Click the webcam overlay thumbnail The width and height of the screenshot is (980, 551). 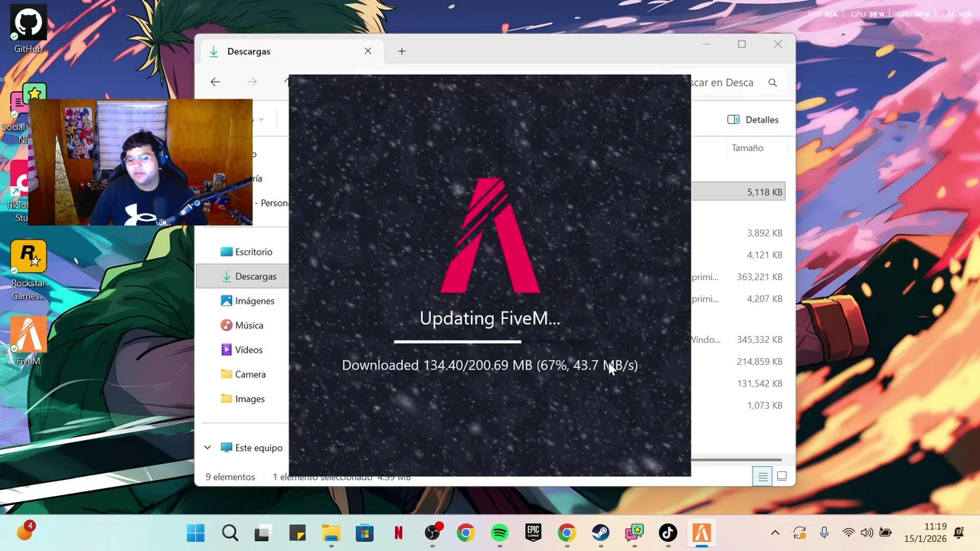[x=141, y=162]
